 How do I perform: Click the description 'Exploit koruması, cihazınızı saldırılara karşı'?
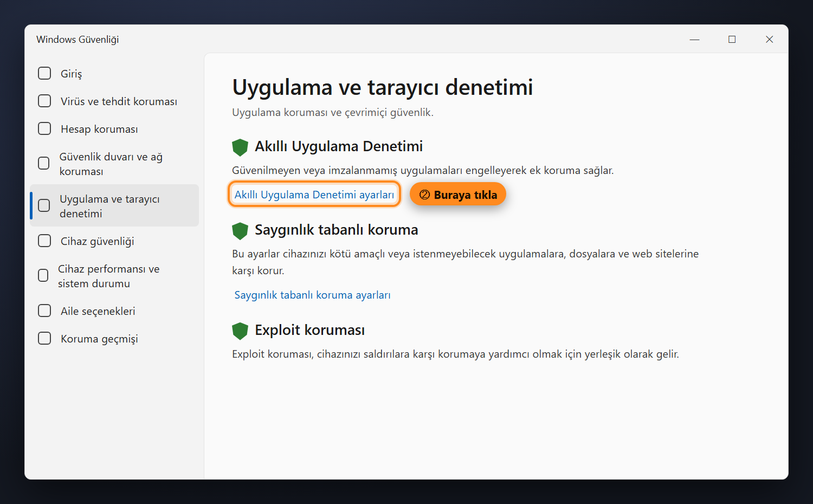(455, 354)
